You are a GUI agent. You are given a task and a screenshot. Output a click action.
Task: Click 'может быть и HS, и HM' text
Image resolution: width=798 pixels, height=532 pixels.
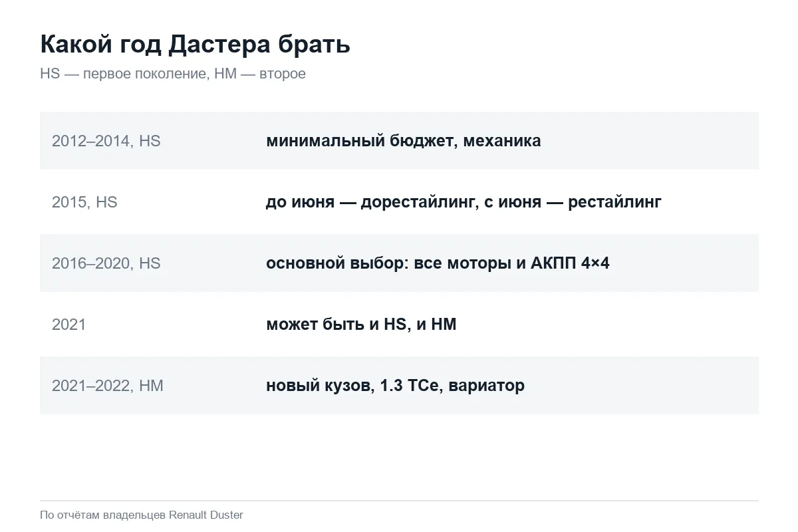tap(361, 325)
